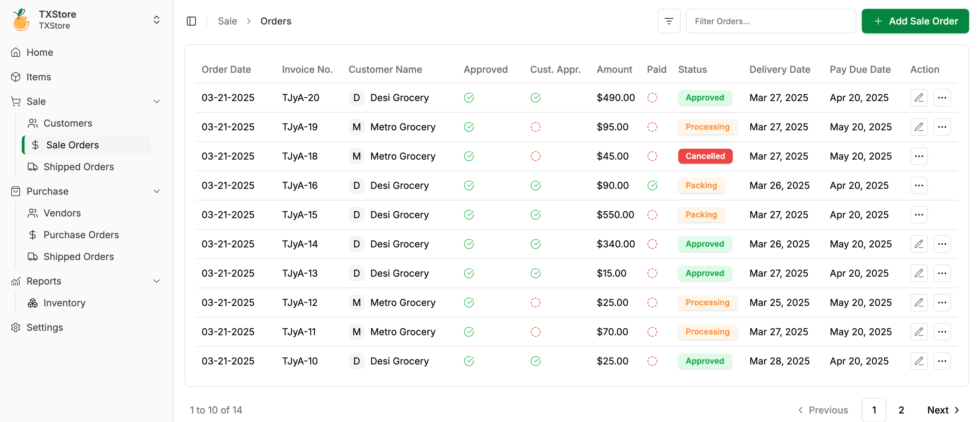This screenshot has height=422, width=980.
Task: Click the Order Date column header
Action: pyautogui.click(x=226, y=69)
